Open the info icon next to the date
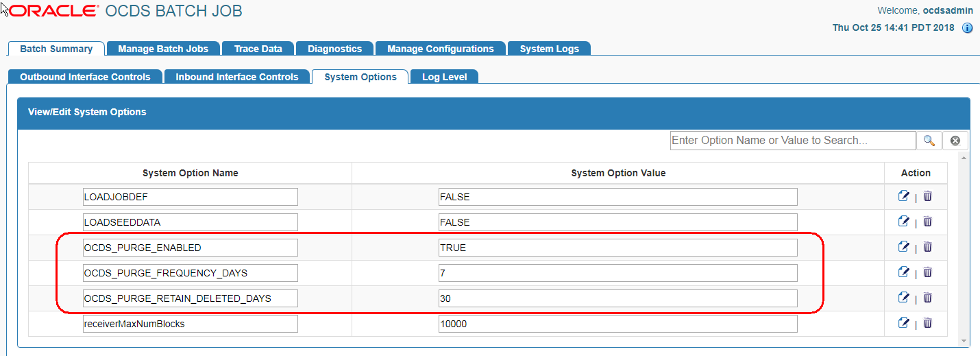980x356 pixels. [968, 28]
